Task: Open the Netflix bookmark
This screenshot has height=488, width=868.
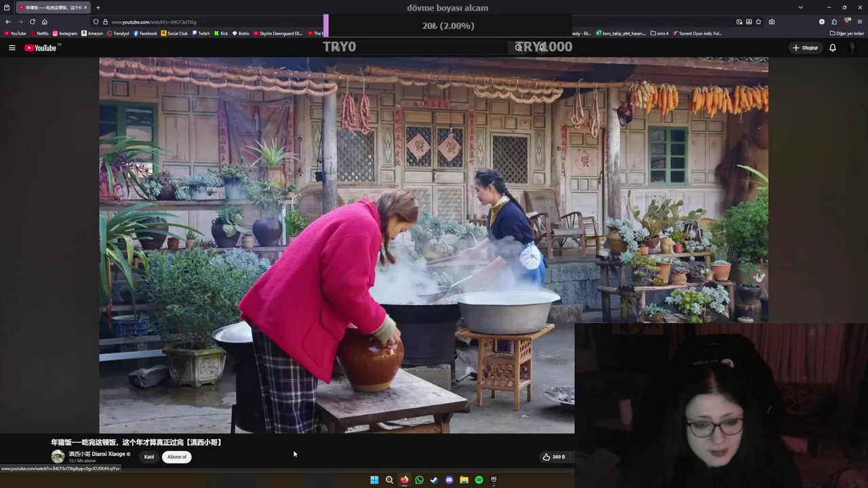Action: click(x=39, y=33)
